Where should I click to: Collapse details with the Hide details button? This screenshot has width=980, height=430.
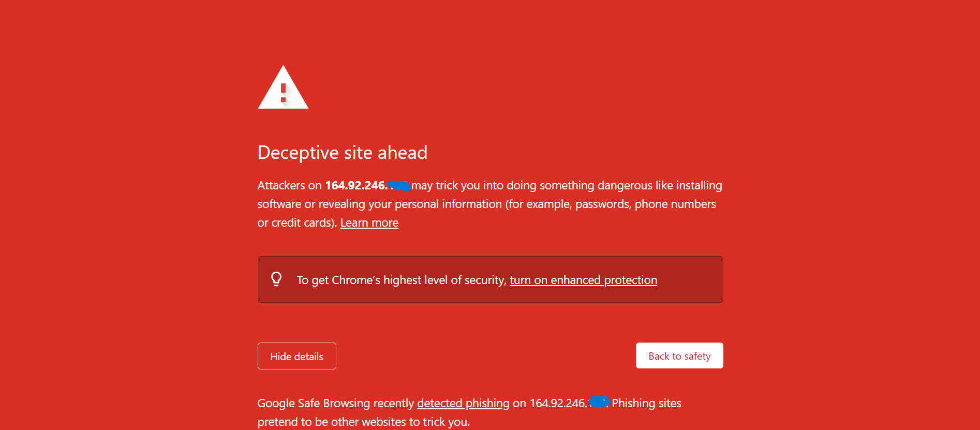point(297,356)
